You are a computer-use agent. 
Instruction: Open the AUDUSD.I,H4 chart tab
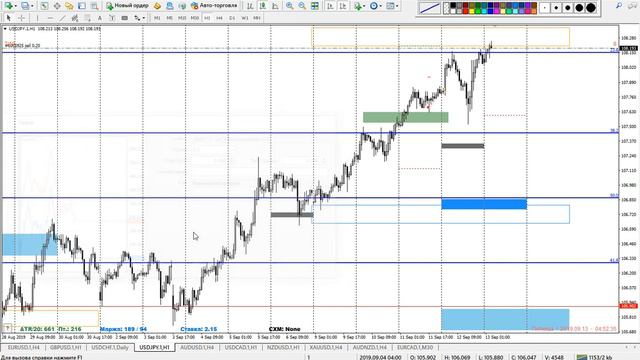tap(197, 347)
